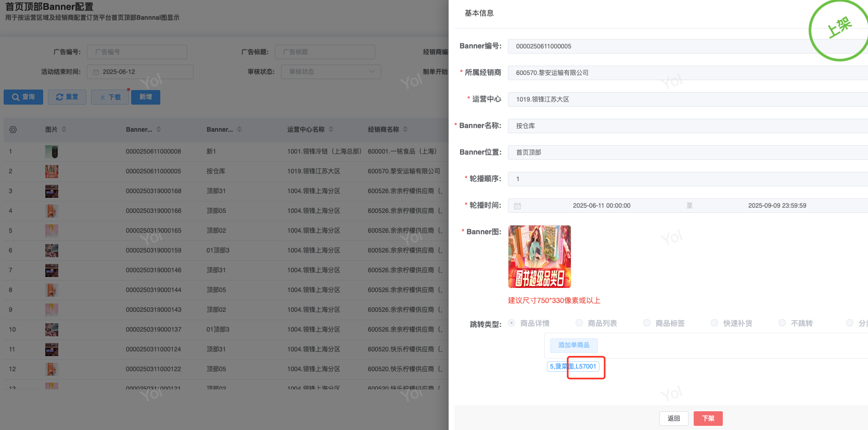Click the 添加单商品 button

(x=574, y=345)
